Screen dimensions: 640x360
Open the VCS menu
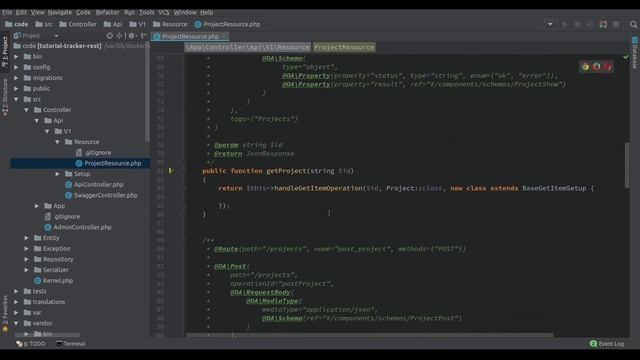click(x=164, y=12)
